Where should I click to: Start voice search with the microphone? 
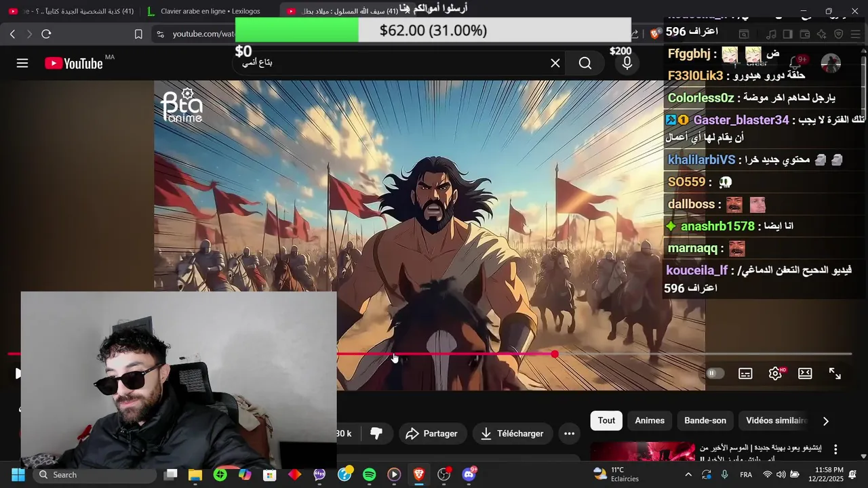coord(627,63)
